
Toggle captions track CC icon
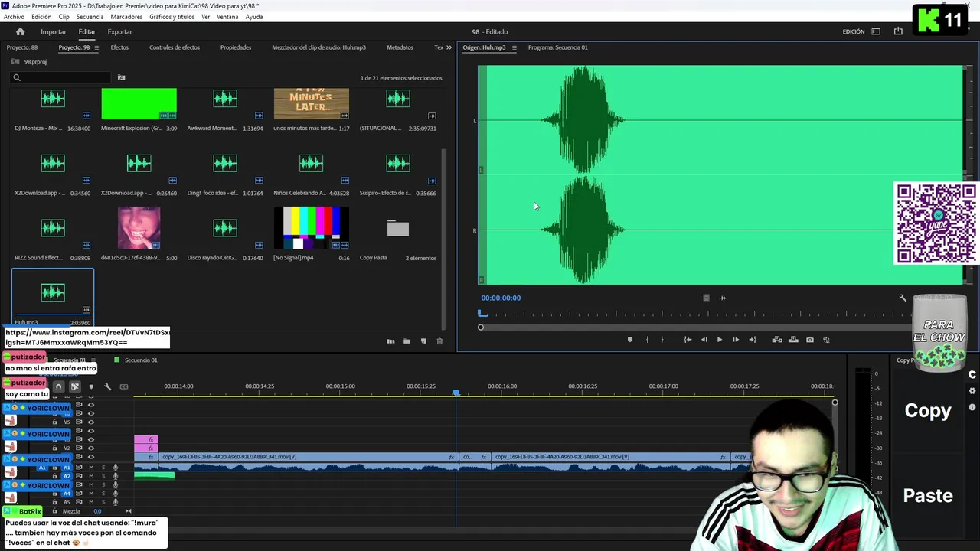pyautogui.click(x=124, y=386)
